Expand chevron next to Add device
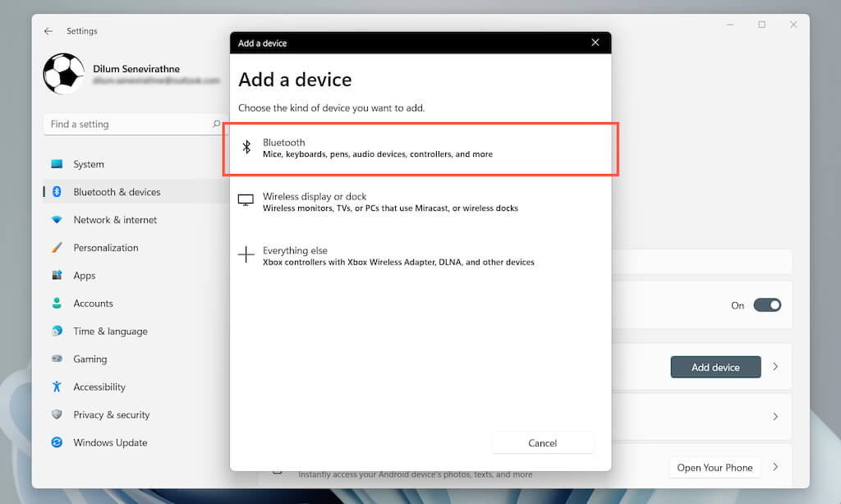 point(775,367)
